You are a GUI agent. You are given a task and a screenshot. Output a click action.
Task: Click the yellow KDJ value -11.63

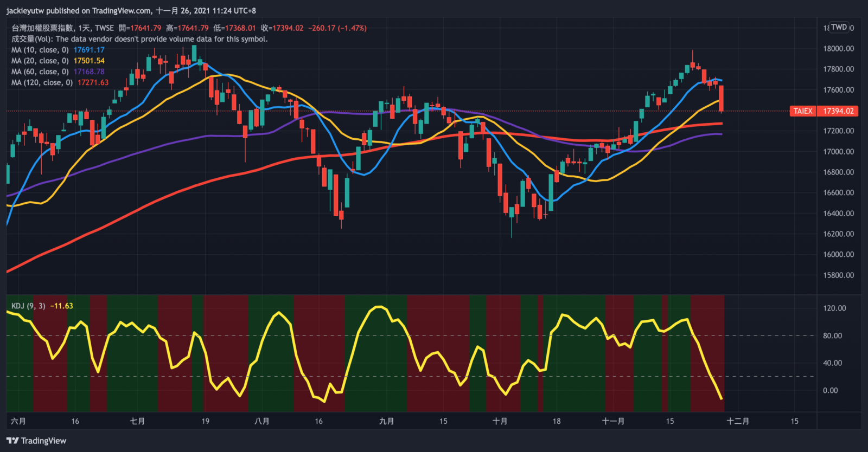pos(61,306)
